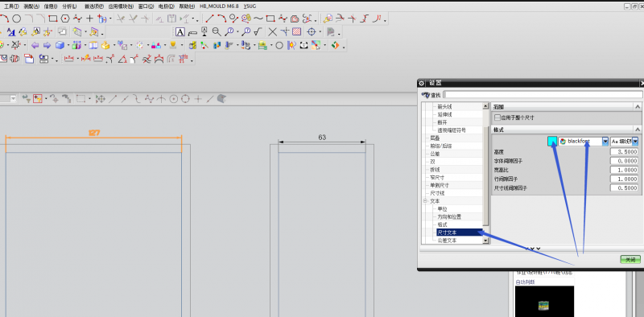644x317 pixels.
Task: Tick the 应用于整个尺寸 checkbox
Action: [497, 117]
